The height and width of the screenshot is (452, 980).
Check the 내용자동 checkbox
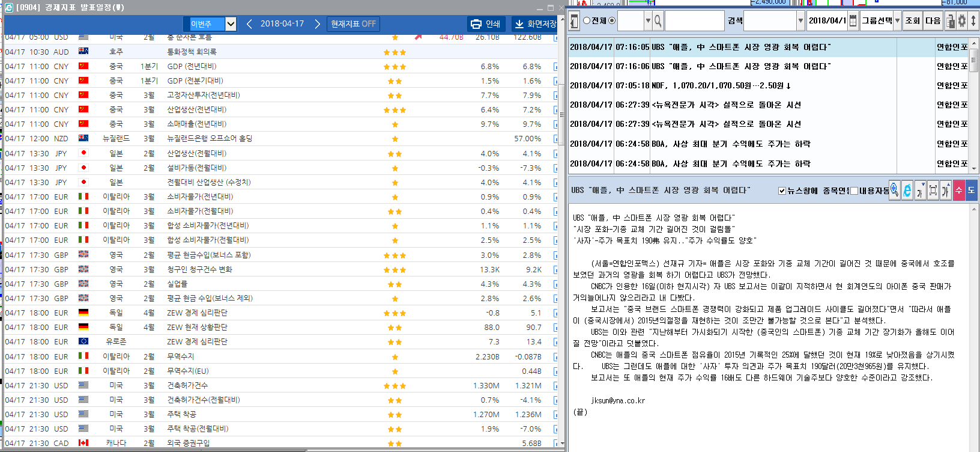point(854,191)
